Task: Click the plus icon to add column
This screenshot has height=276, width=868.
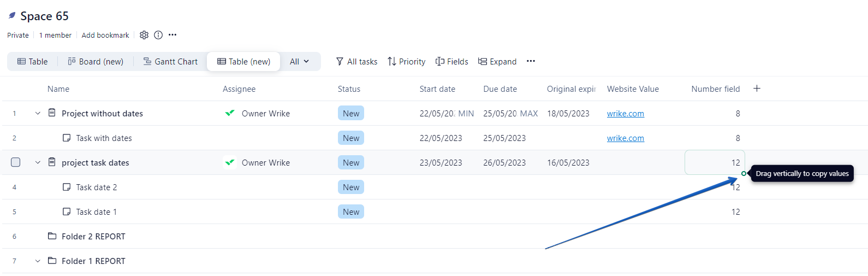Action: pos(757,89)
